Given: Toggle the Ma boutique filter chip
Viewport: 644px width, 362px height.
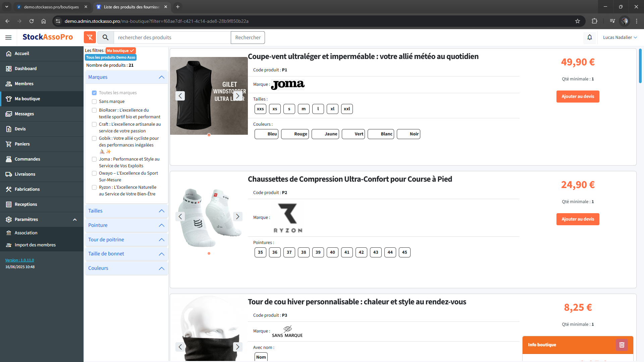Looking at the screenshot, I should (121, 51).
